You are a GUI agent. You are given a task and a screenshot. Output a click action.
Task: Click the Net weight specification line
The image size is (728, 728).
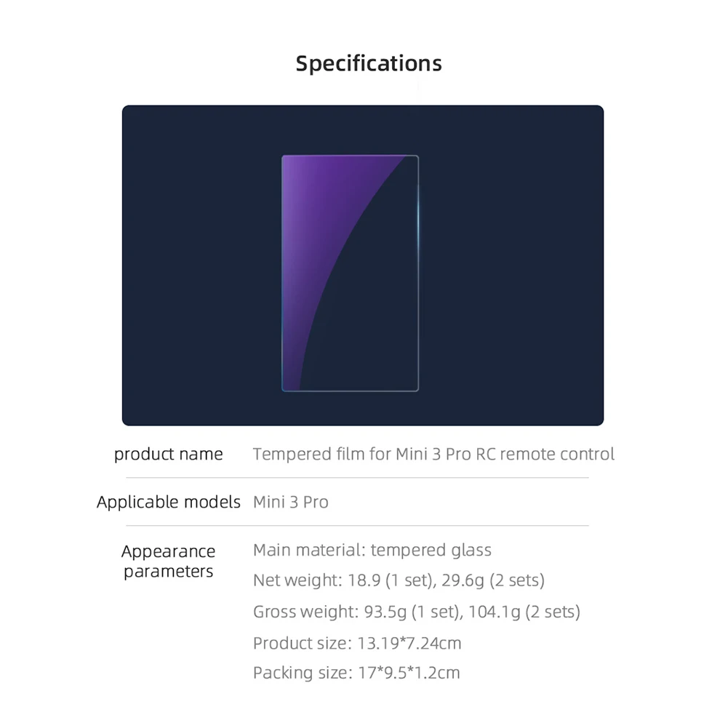[x=399, y=580]
